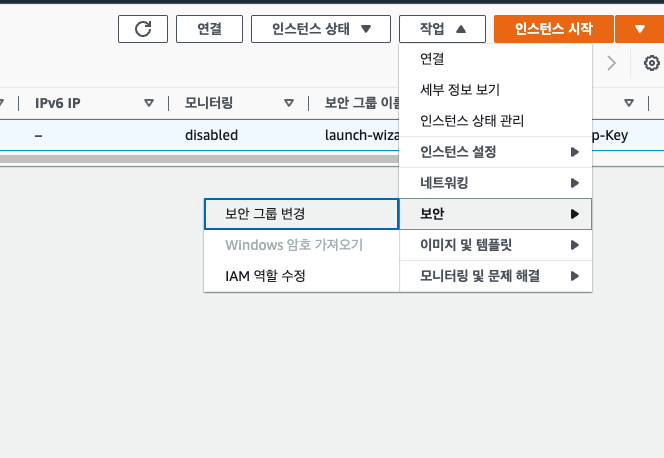664x458 pixels.
Task: Expand the 네트워킹 submenu
Action: (495, 183)
